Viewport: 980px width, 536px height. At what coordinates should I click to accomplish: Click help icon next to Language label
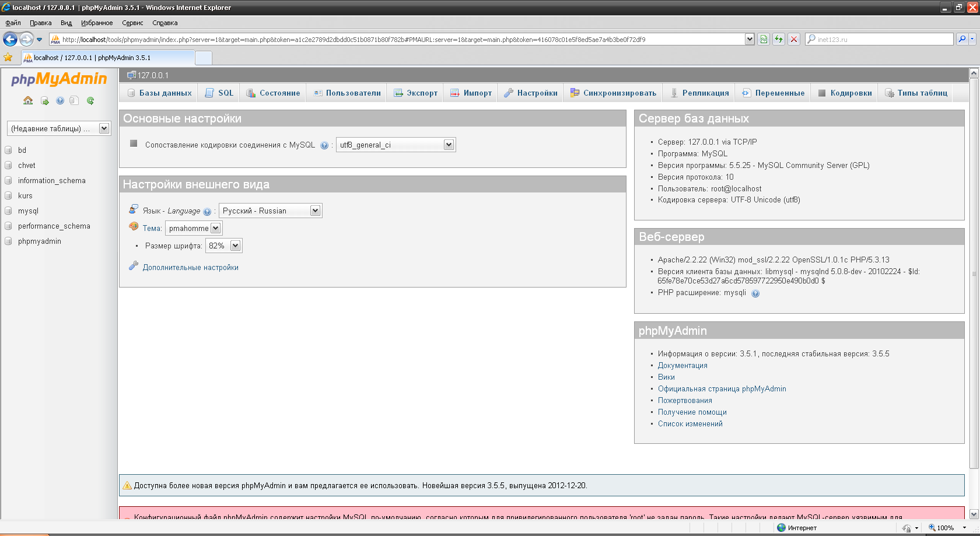coord(207,212)
